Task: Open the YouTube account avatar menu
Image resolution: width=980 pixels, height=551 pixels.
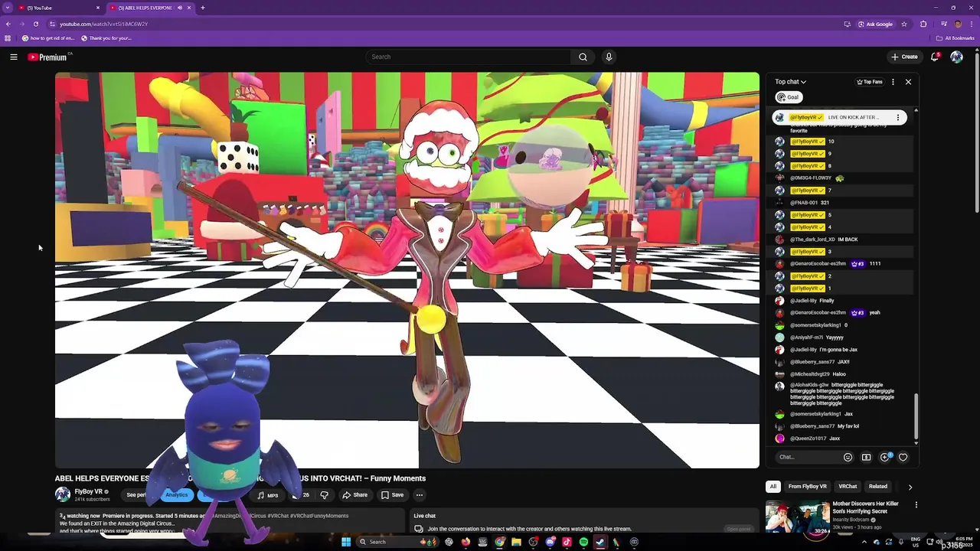Action: [956, 57]
